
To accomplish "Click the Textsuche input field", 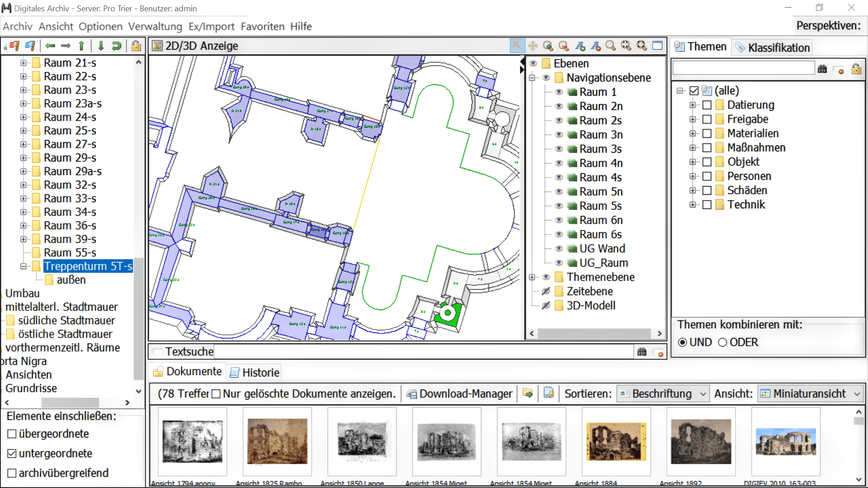I will 424,352.
